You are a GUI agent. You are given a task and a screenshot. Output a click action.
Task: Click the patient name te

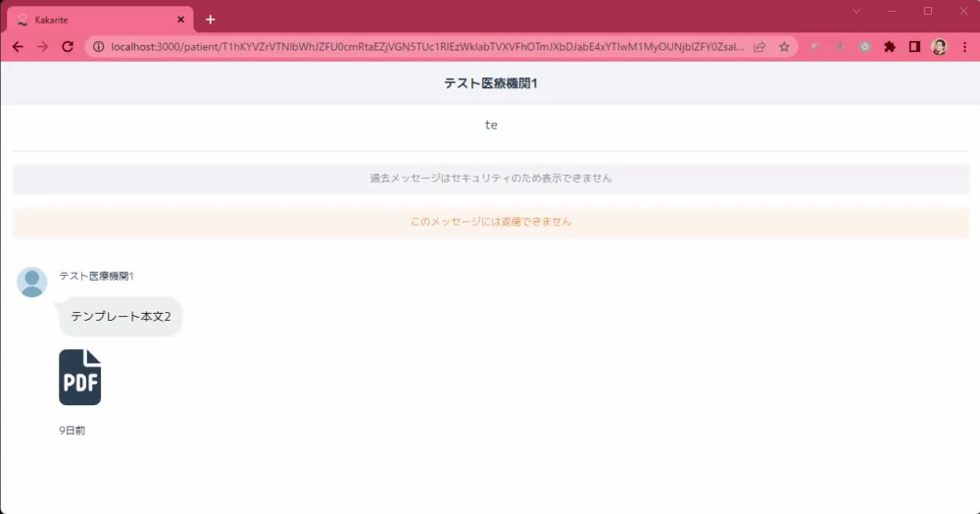(x=491, y=125)
